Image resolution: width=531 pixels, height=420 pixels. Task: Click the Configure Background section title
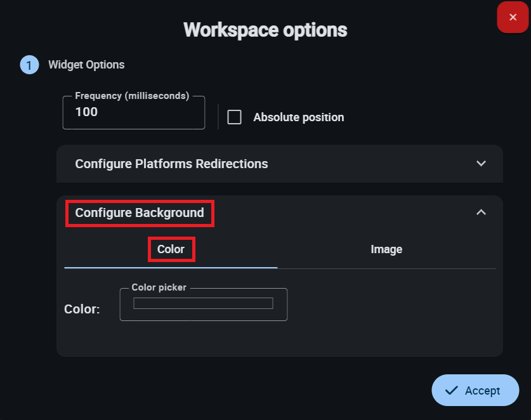[x=140, y=213]
